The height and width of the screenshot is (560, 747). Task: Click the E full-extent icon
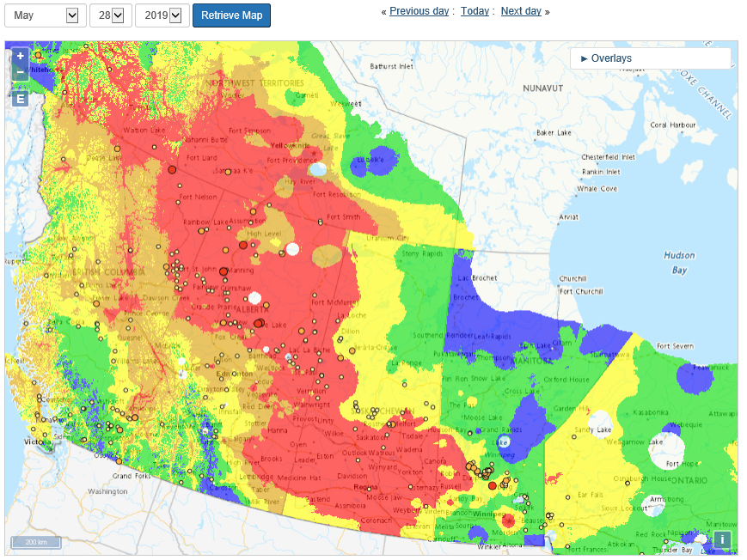tap(19, 98)
